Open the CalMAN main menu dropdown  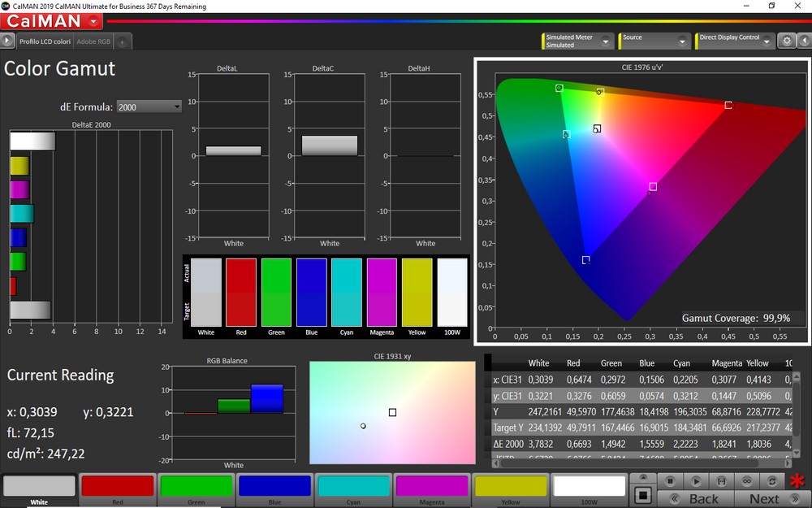[95, 22]
